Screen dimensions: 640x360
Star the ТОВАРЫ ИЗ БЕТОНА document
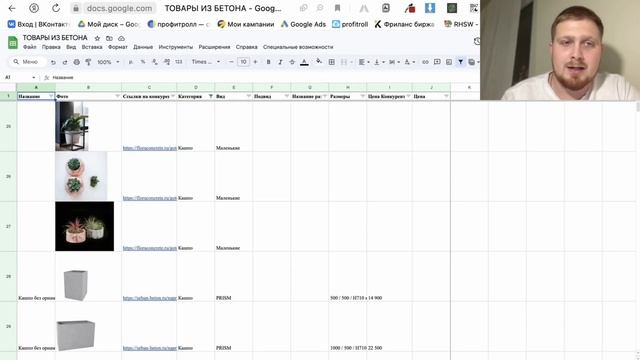pyautogui.click(x=97, y=38)
